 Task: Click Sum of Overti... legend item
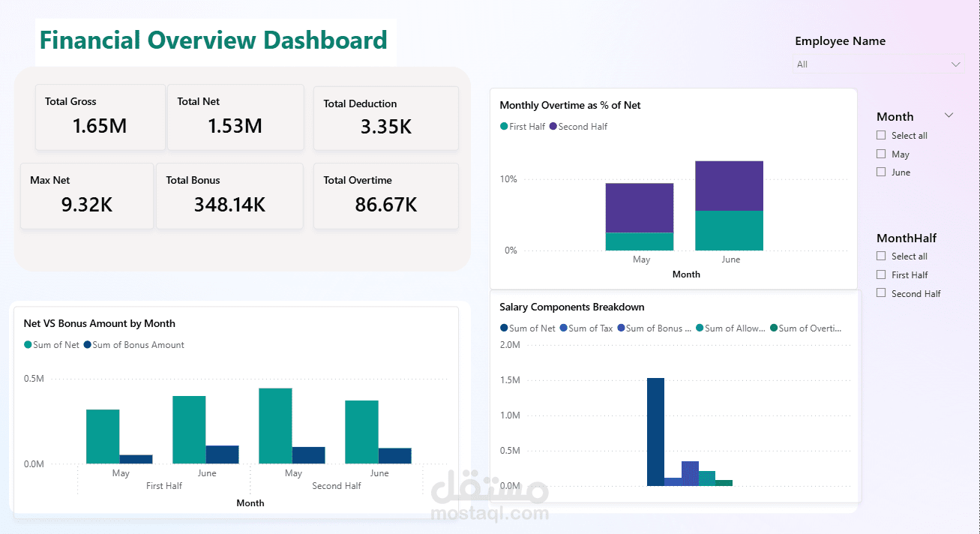[x=806, y=328]
